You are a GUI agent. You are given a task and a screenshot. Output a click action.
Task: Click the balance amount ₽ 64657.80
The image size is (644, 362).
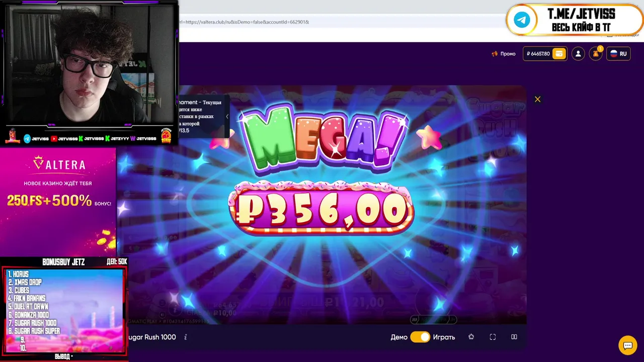538,54
